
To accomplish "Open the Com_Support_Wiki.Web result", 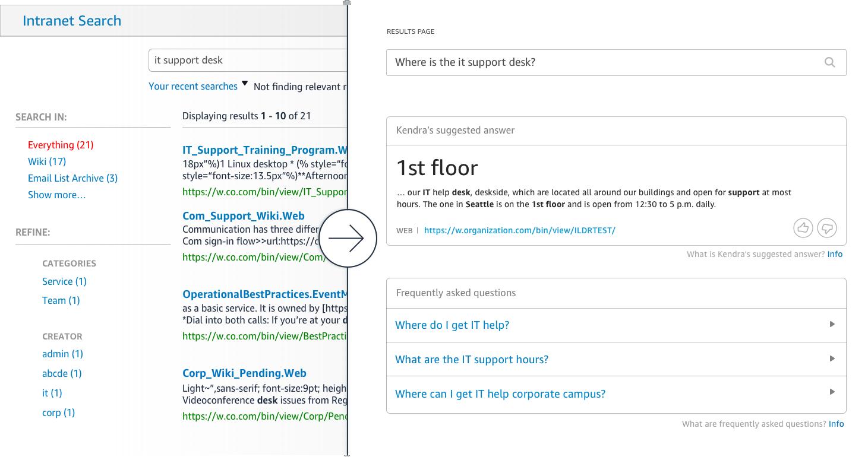I will [244, 216].
